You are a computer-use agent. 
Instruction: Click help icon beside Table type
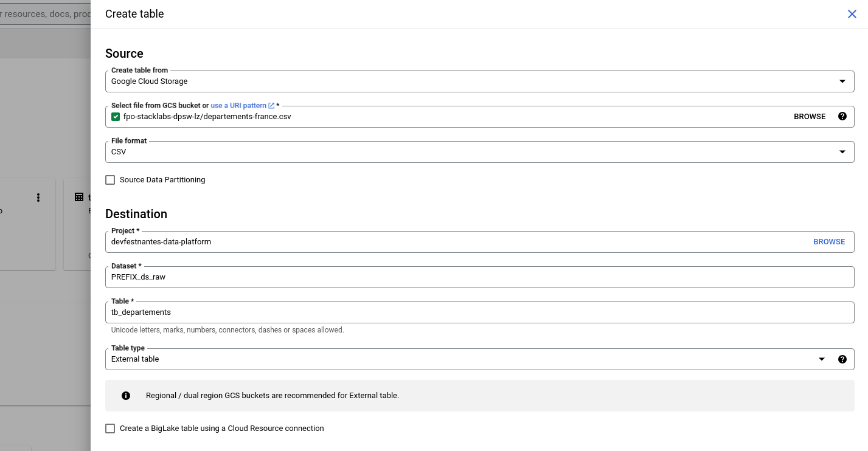(842, 359)
